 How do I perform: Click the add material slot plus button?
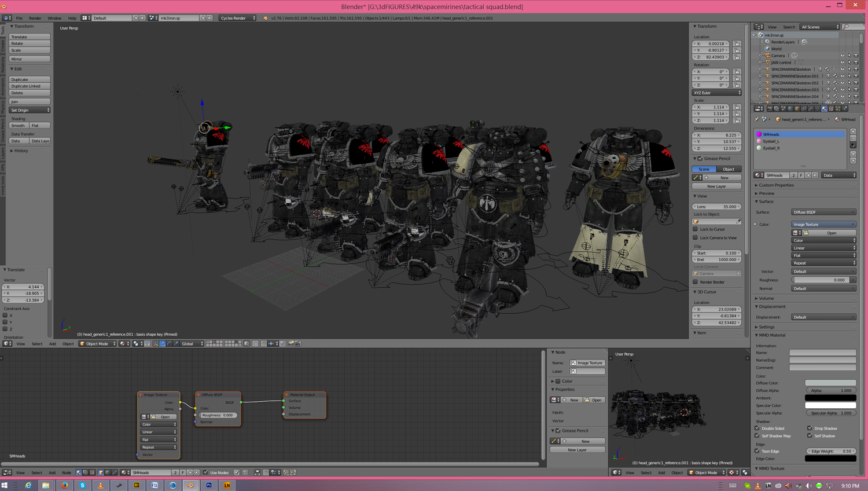point(853,132)
